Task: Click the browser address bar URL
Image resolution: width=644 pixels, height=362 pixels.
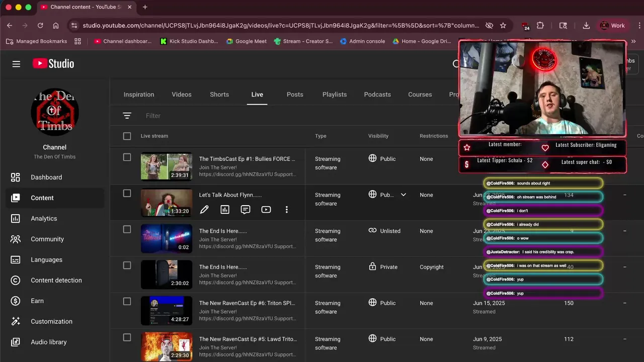Action: tap(281, 26)
